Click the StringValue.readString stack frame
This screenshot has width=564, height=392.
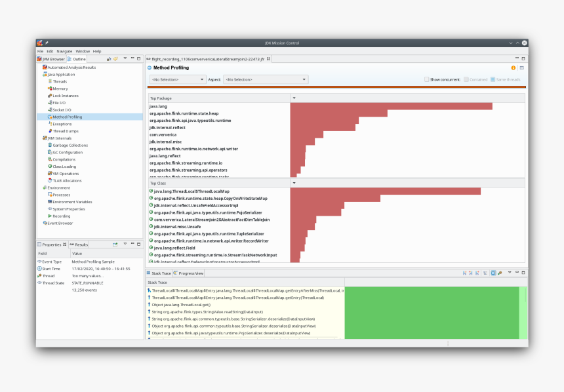[207, 312]
